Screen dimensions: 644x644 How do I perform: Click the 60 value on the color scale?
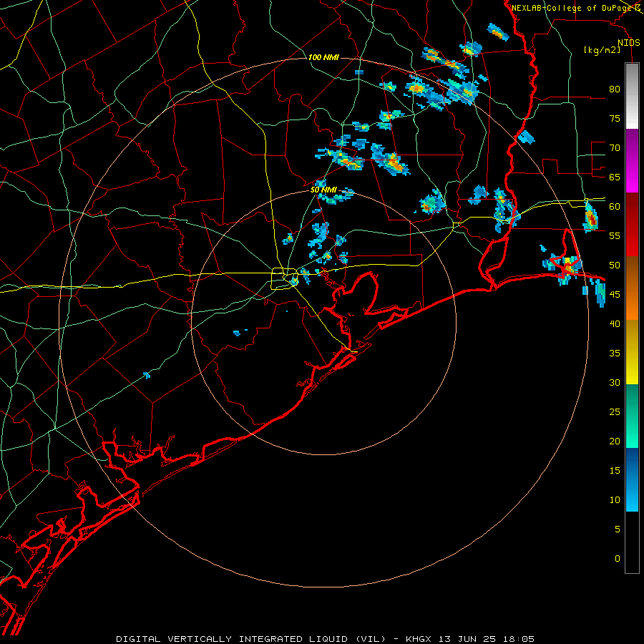tap(615, 207)
